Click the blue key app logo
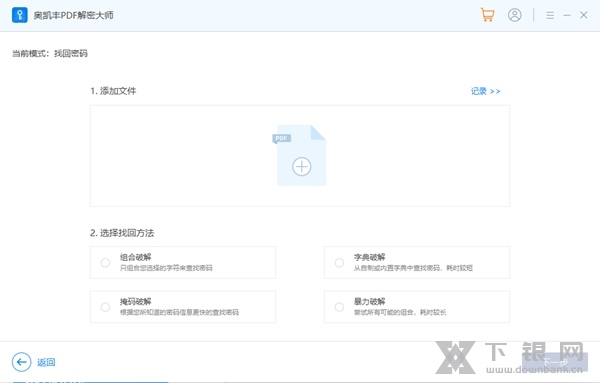 (x=20, y=15)
